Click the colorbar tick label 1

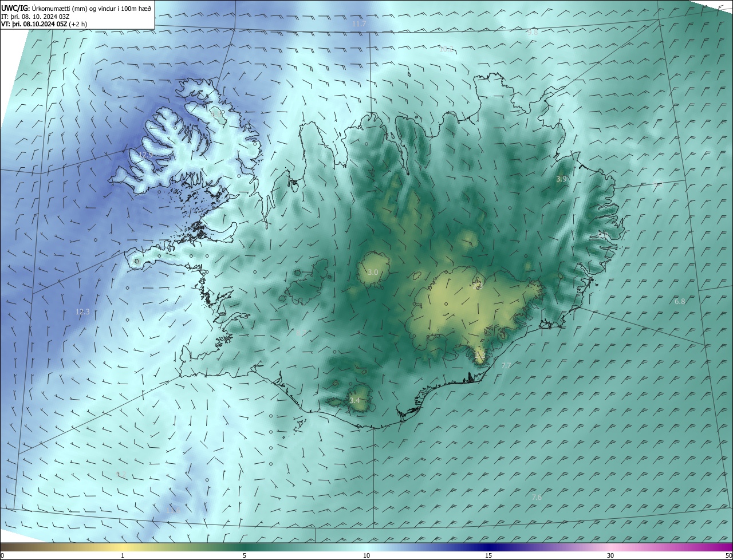[x=123, y=556]
